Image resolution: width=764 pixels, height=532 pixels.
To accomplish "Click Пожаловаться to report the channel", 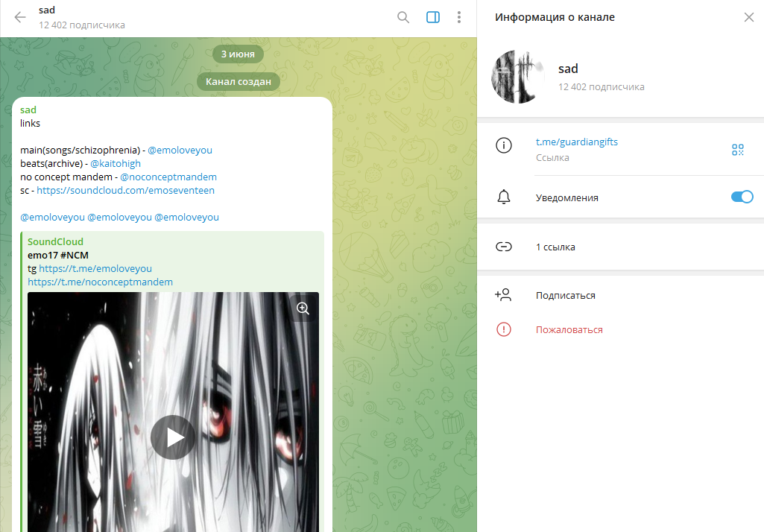I will tap(569, 330).
